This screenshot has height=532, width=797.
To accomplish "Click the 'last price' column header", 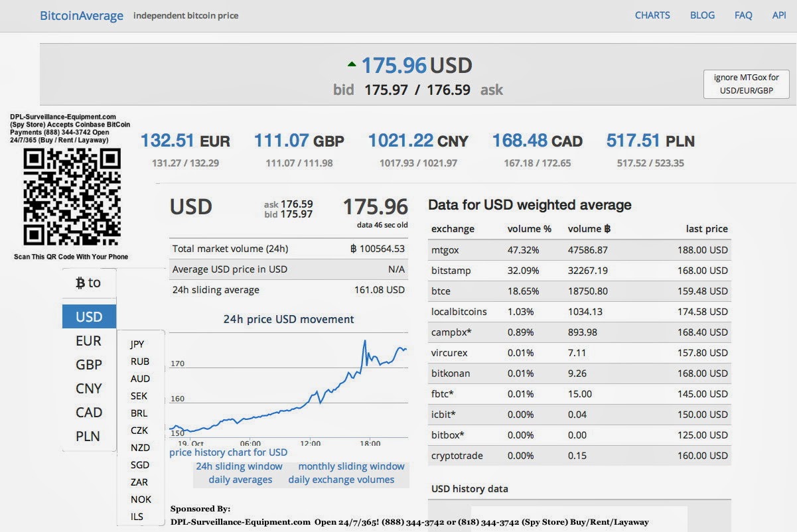I will [707, 229].
